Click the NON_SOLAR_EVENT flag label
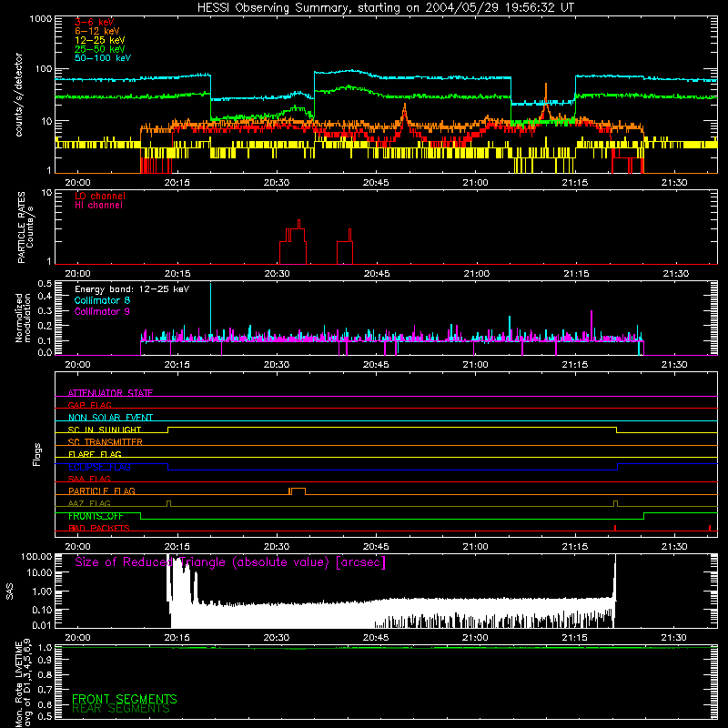Image resolution: width=728 pixels, height=728 pixels. [x=110, y=418]
